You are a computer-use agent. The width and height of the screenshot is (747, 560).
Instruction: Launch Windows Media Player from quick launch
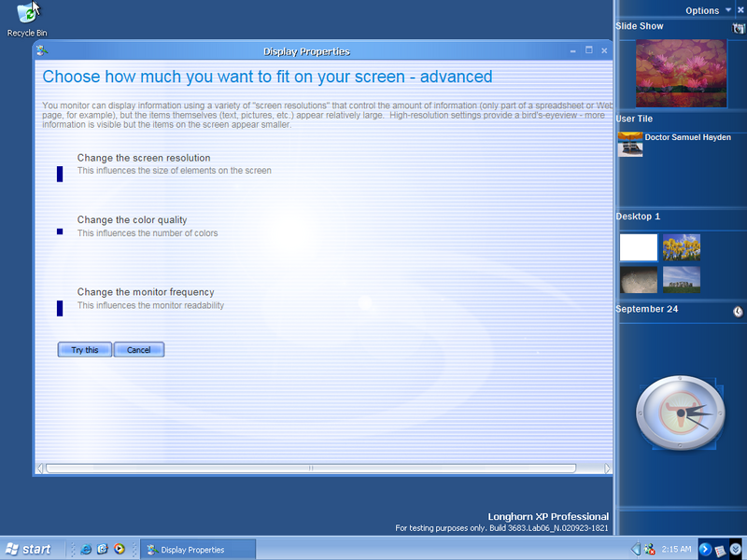[120, 549]
